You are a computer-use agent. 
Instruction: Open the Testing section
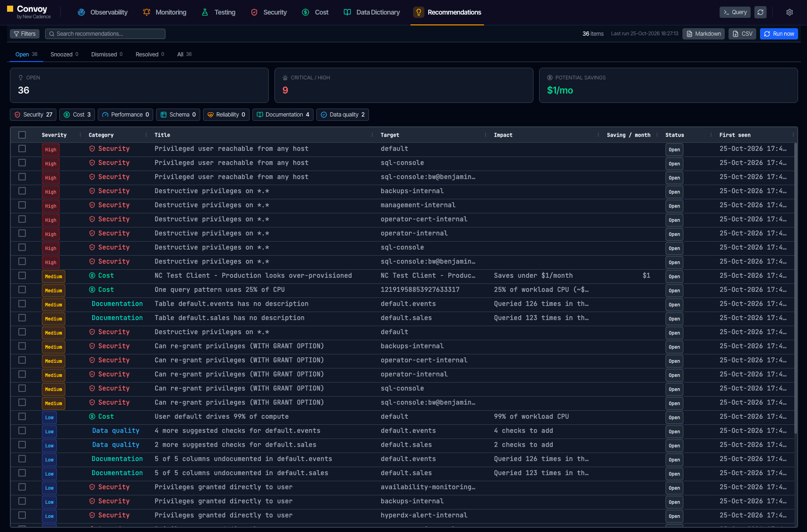[219, 12]
